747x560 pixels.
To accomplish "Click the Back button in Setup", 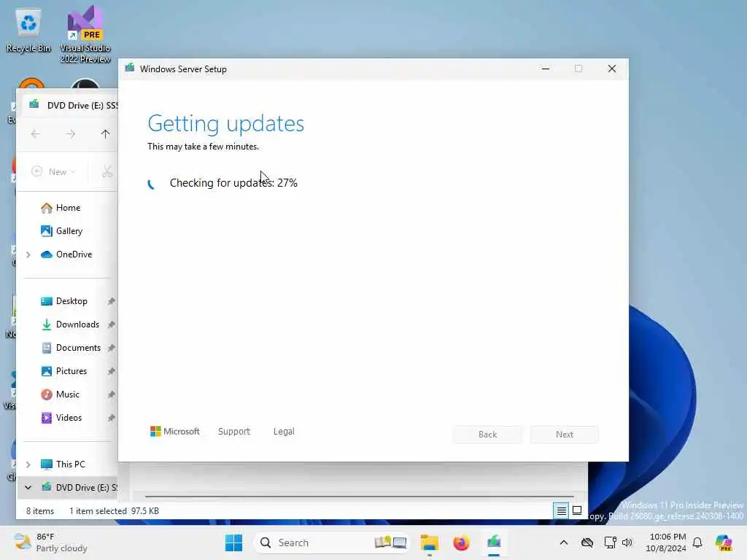I will click(487, 435).
